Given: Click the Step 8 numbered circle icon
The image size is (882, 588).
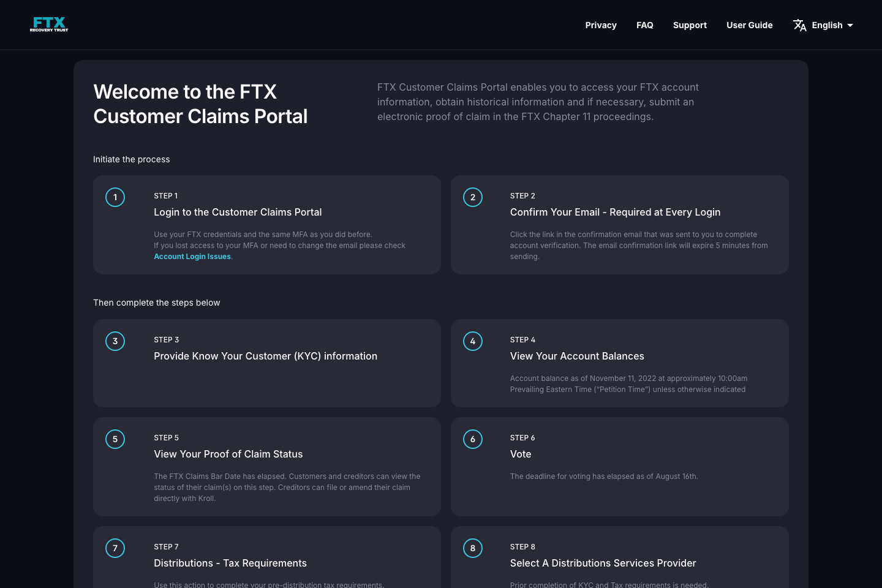Looking at the screenshot, I should pyautogui.click(x=473, y=548).
